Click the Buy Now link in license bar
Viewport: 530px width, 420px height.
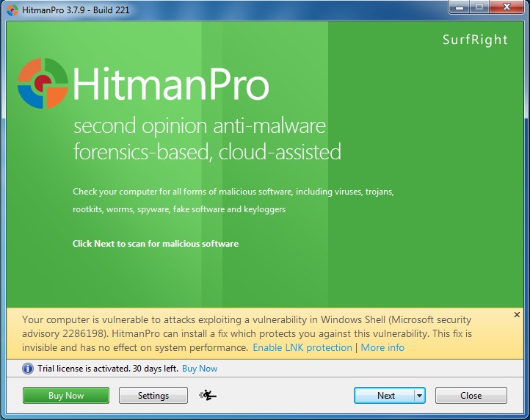[x=200, y=369]
